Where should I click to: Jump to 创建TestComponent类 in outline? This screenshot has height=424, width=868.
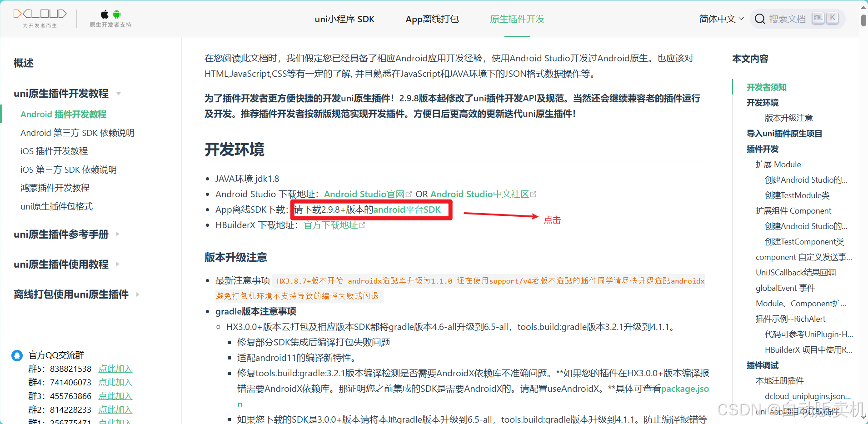[804, 242]
